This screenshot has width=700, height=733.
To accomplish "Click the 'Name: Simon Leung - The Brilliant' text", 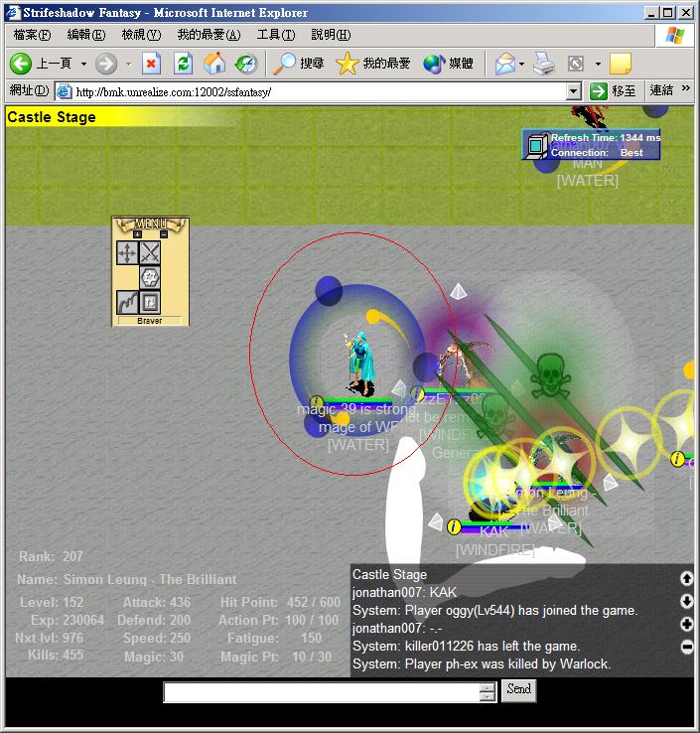I will (127, 580).
